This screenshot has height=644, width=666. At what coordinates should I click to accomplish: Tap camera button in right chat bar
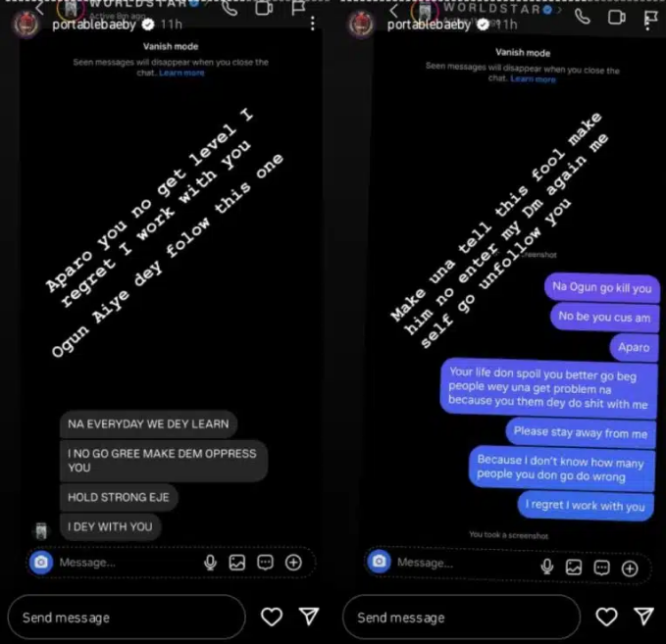pos(379,562)
